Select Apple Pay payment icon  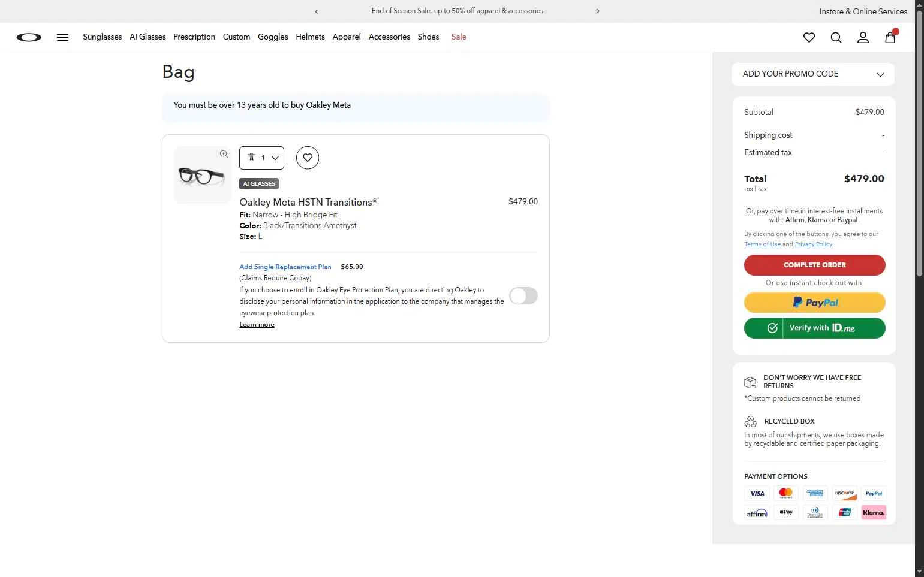[x=786, y=513]
